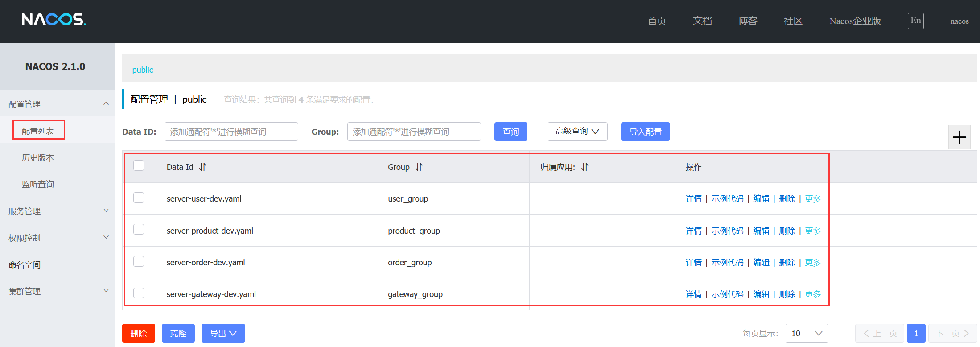The height and width of the screenshot is (347, 980).
Task: Go to next page with 下一页 arrow
Action: [x=952, y=333]
